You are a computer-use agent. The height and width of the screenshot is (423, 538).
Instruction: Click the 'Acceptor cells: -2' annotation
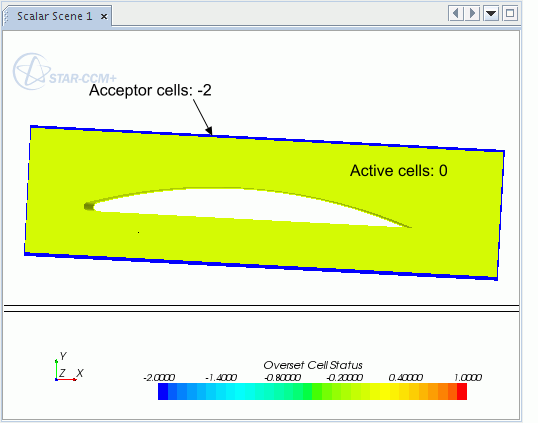[150, 91]
